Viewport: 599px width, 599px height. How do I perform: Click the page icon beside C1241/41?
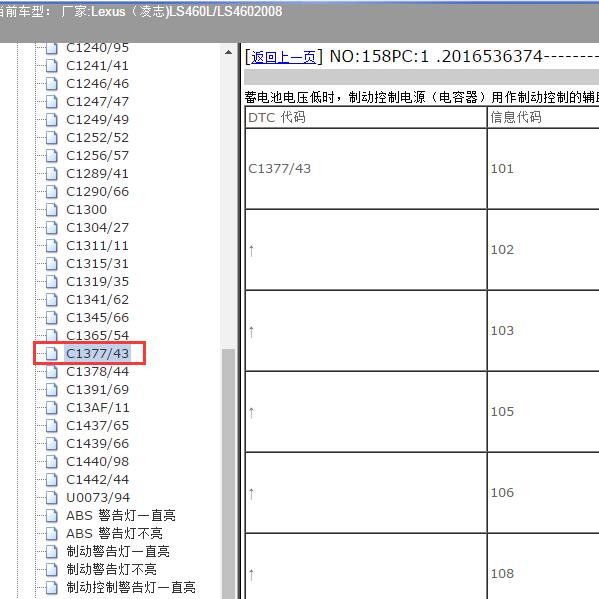(52, 66)
